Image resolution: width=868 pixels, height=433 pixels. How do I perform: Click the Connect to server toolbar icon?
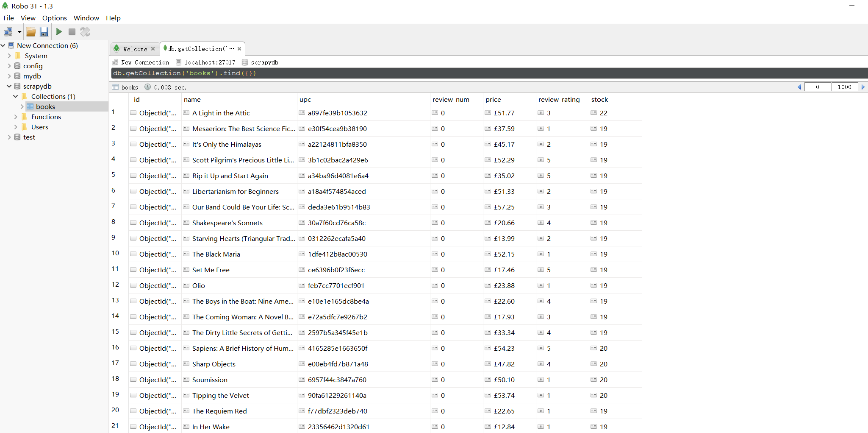pyautogui.click(x=8, y=32)
